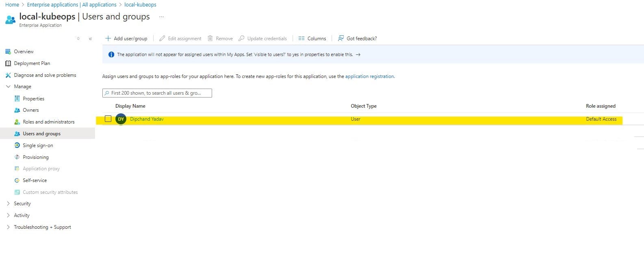This screenshot has width=644, height=256.
Task: Click the Single sign-on icon
Action: [x=17, y=145]
